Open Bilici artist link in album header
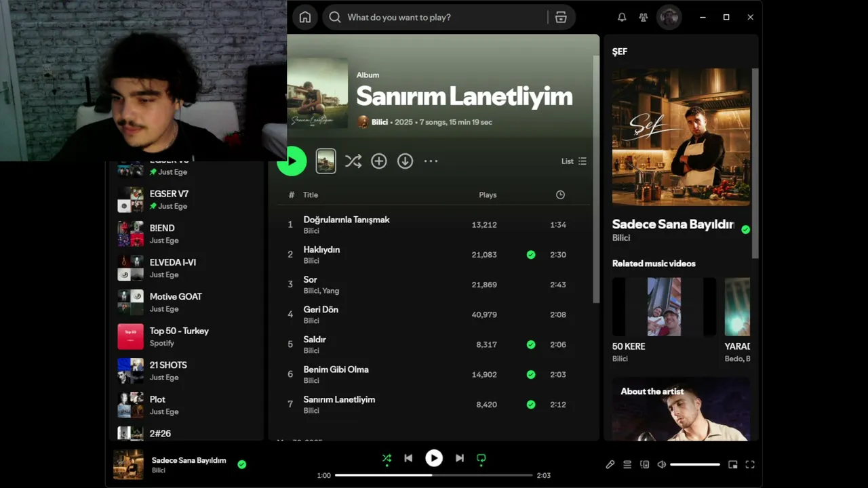 point(380,122)
